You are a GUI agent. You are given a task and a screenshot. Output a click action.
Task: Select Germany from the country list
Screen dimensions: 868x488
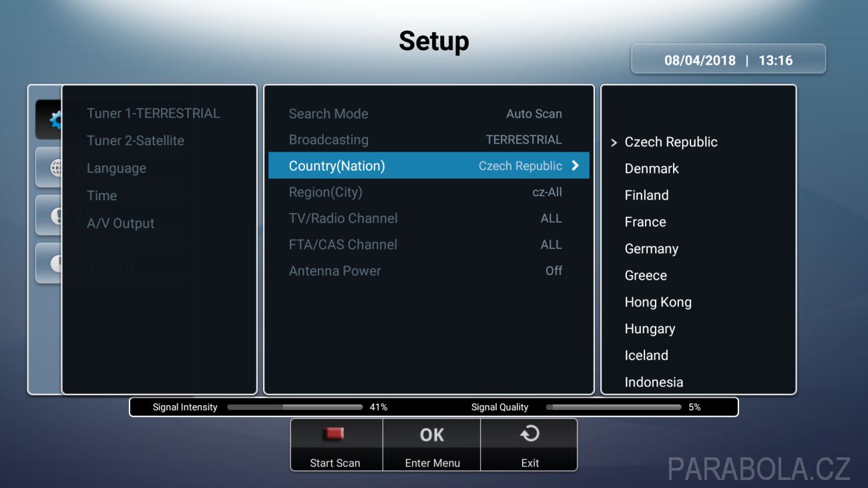pyautogui.click(x=651, y=248)
